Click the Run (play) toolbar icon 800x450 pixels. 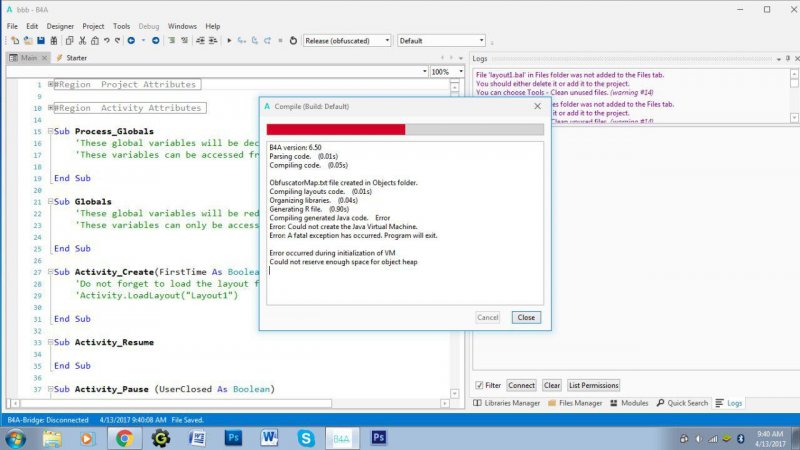[x=229, y=41]
